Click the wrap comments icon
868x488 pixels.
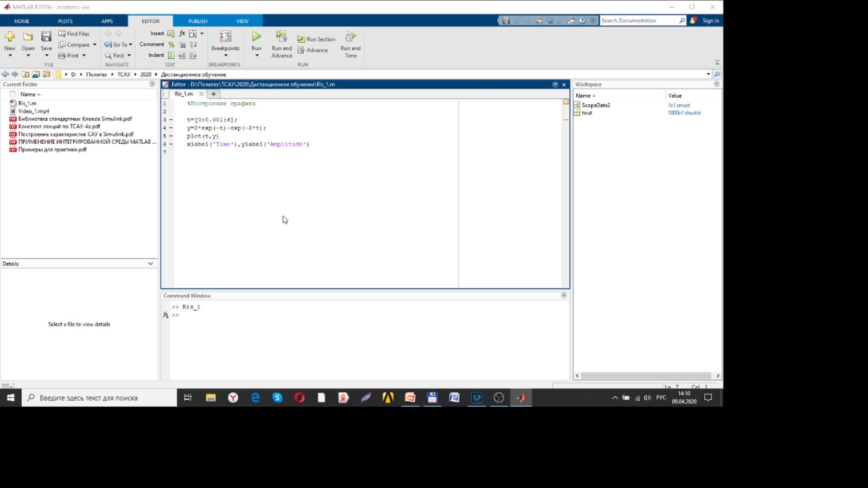[193, 44]
